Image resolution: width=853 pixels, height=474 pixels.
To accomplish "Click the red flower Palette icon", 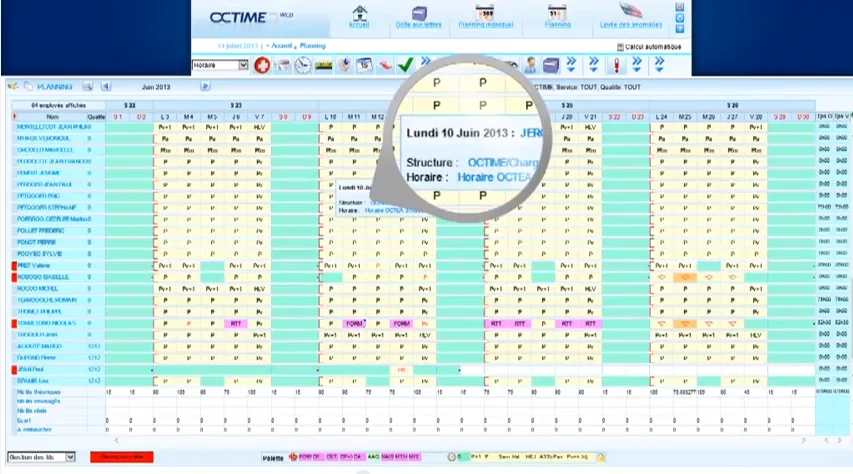I will coord(293,457).
